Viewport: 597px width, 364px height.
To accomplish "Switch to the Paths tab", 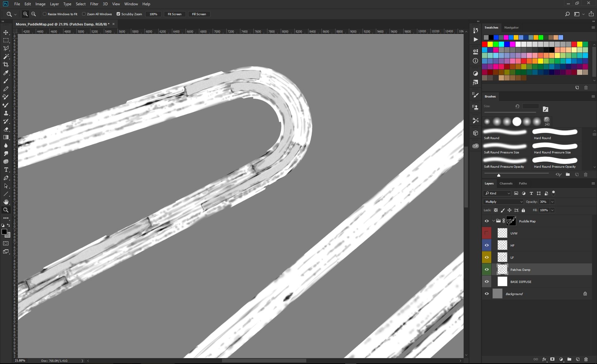I will pos(523,184).
